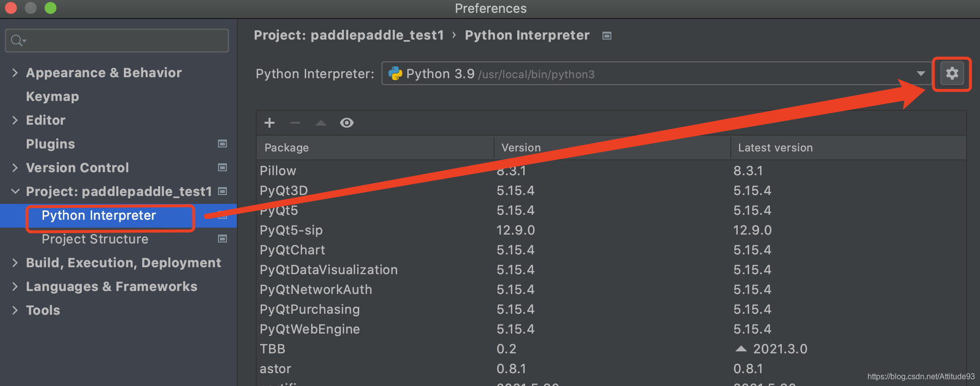Collapse the Project: paddlepaddle_test1 section
Image resolution: width=980 pixels, height=386 pixels.
[x=15, y=192]
